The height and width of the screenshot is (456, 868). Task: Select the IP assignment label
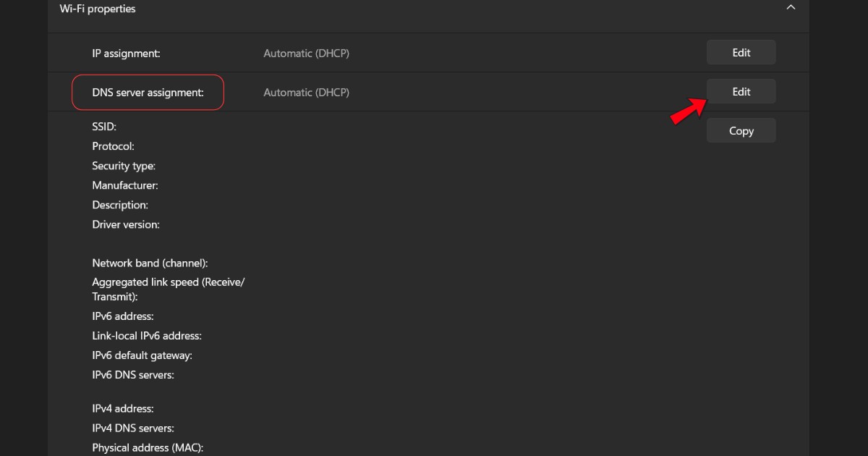click(127, 53)
